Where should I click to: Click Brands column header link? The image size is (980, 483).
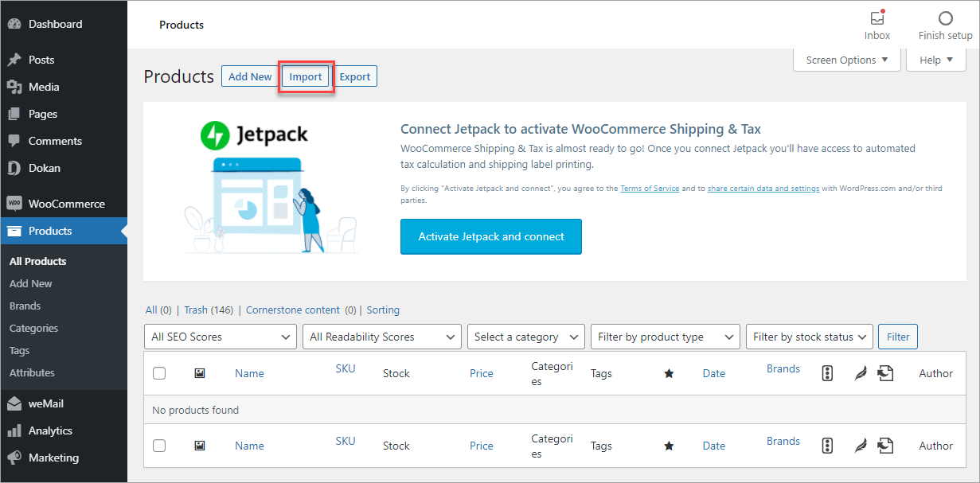pos(783,368)
